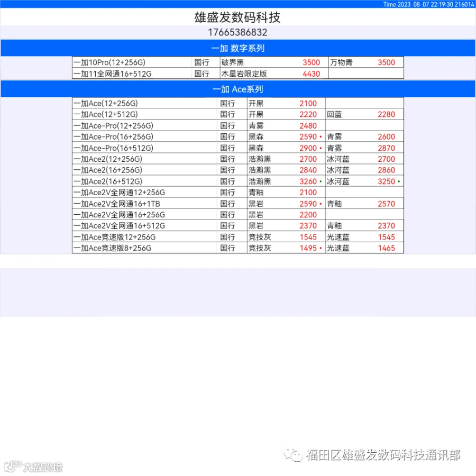Select the 一加 数字系列 section header
476x476 pixels.
click(237, 48)
